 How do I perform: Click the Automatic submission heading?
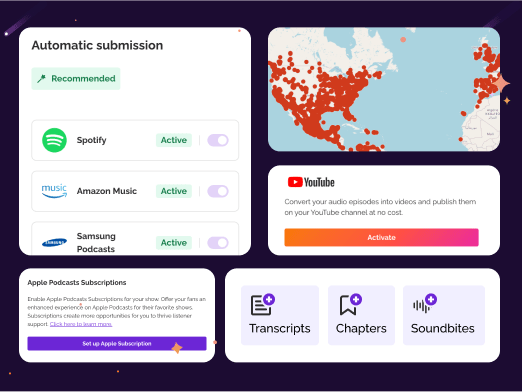[x=97, y=45]
